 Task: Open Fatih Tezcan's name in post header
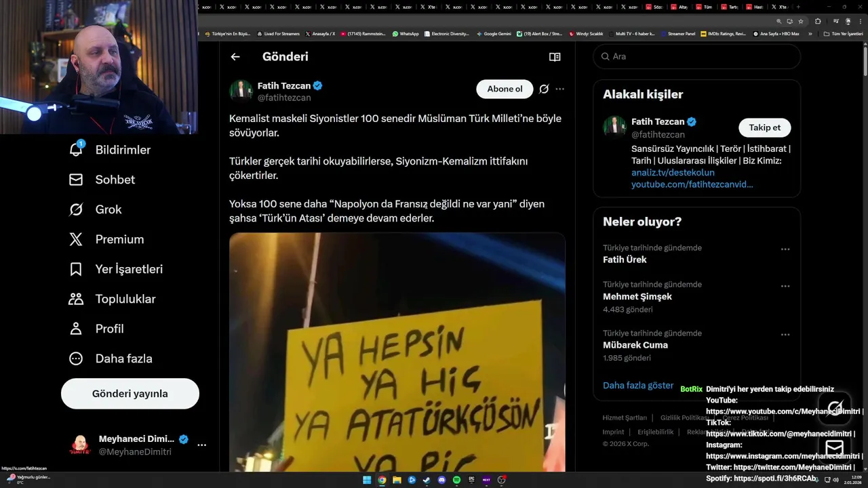click(284, 85)
